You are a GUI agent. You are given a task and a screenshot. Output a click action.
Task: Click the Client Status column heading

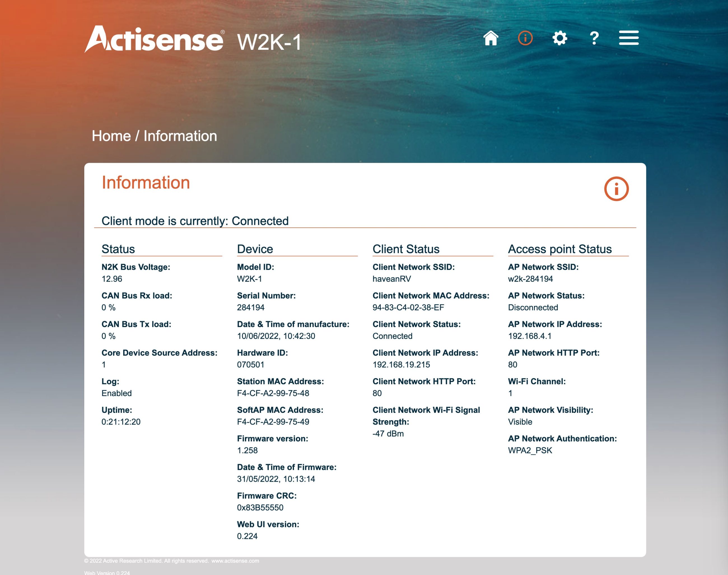406,249
